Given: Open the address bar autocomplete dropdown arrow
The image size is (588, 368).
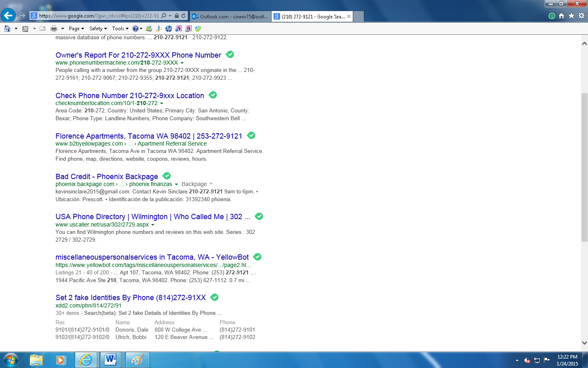Looking at the screenshot, I should (x=170, y=16).
